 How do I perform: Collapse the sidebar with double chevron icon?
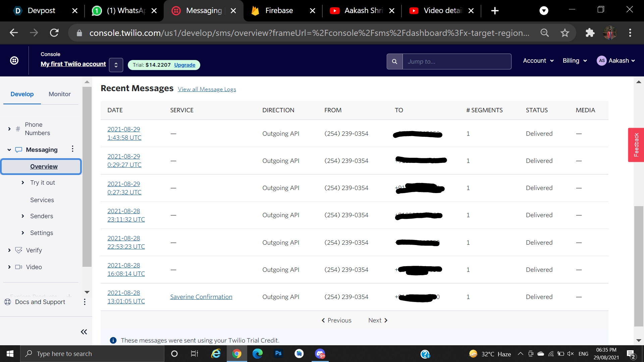point(84,332)
